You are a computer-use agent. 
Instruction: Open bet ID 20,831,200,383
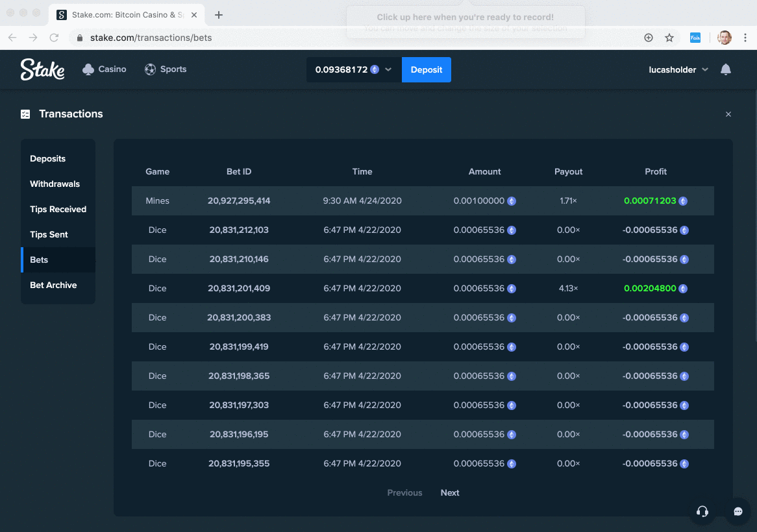coord(239,317)
